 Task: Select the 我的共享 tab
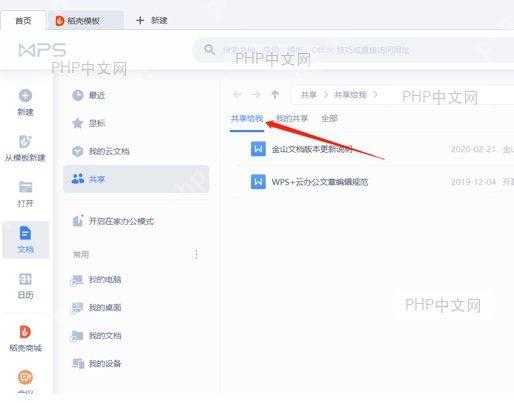tap(292, 119)
